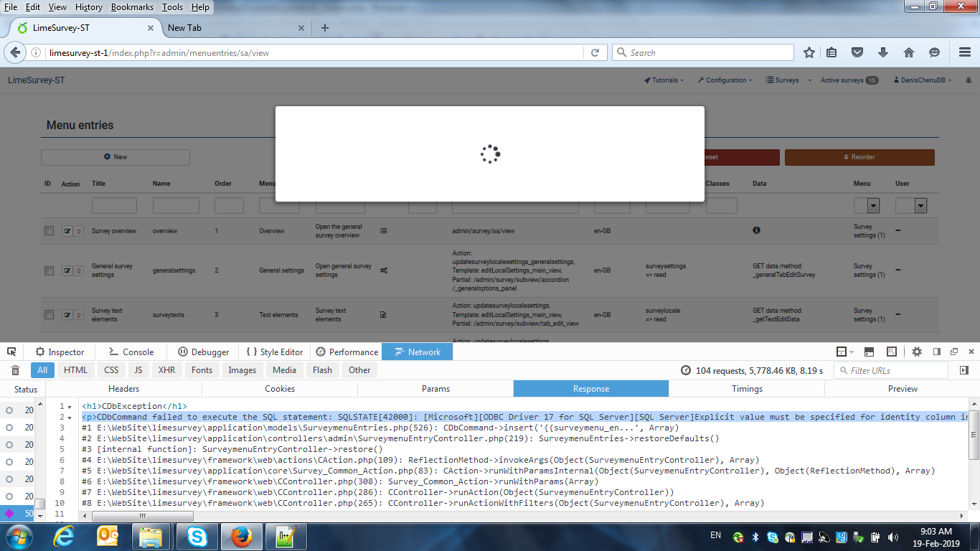Show site information icon in address bar

pyautogui.click(x=36, y=52)
